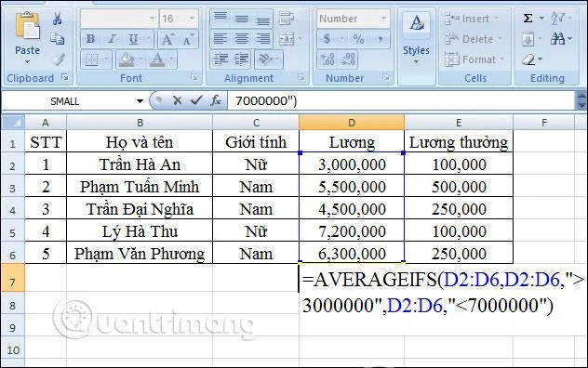588x368 pixels.
Task: Click the Sort & Filter icon
Action: click(x=558, y=18)
